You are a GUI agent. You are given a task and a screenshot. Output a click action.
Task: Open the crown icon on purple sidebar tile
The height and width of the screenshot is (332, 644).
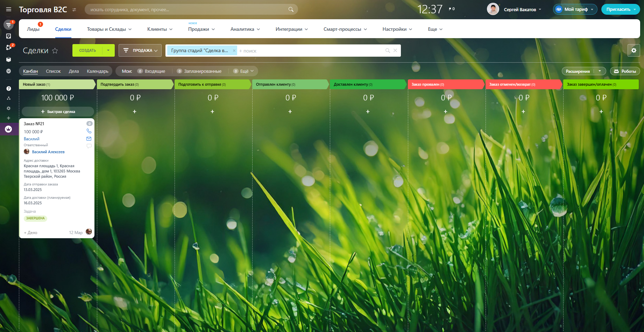point(9,129)
